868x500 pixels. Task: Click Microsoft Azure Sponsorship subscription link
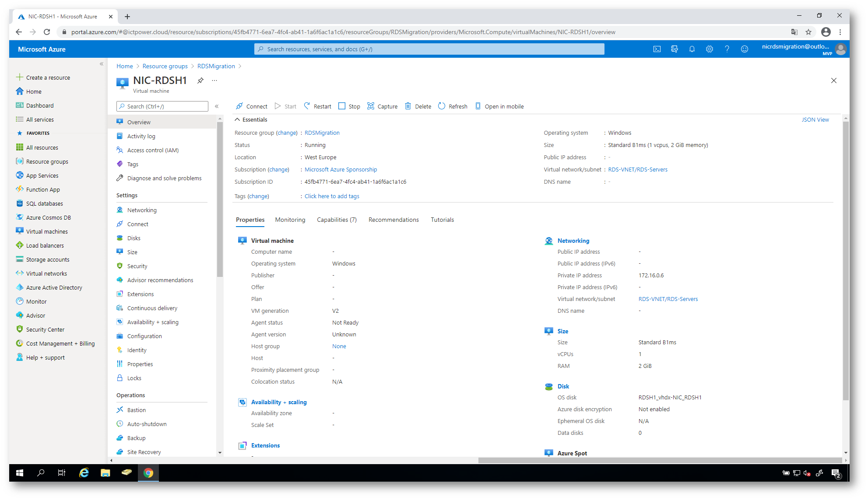[x=341, y=169]
